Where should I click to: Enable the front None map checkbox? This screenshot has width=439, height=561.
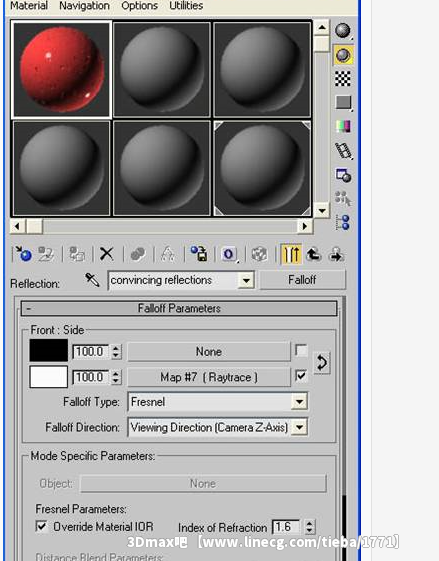301,350
